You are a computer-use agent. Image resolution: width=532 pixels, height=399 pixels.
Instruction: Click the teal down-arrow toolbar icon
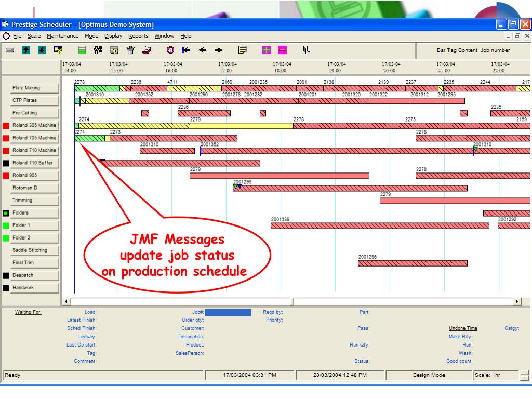(x=42, y=50)
